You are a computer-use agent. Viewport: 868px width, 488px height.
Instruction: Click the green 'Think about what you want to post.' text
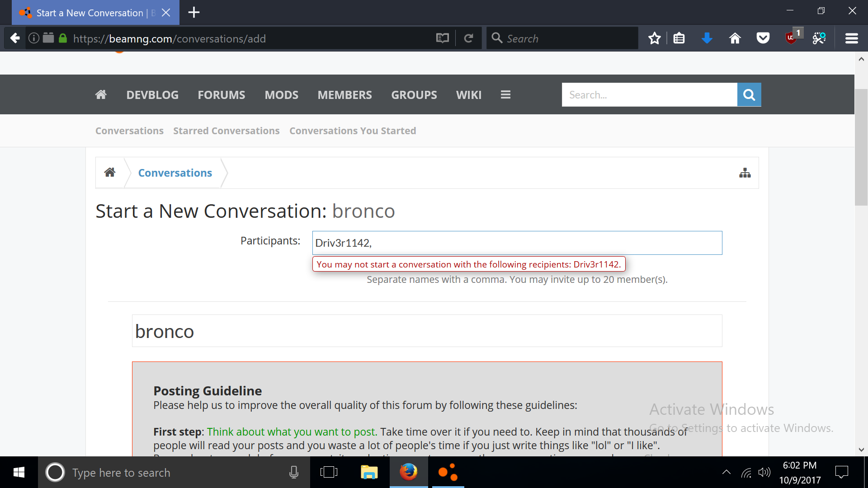[x=292, y=432]
